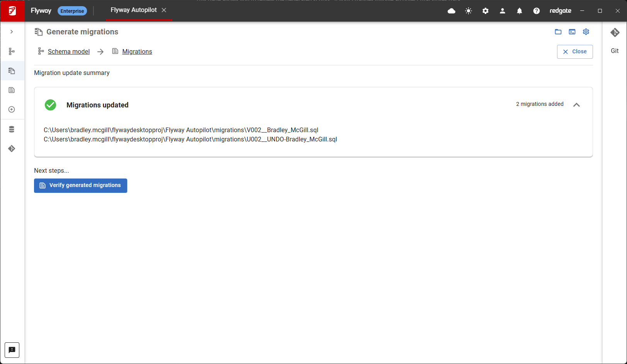Viewport: 627px width, 364px height.
Task: Click the Schema model link
Action: (69, 51)
